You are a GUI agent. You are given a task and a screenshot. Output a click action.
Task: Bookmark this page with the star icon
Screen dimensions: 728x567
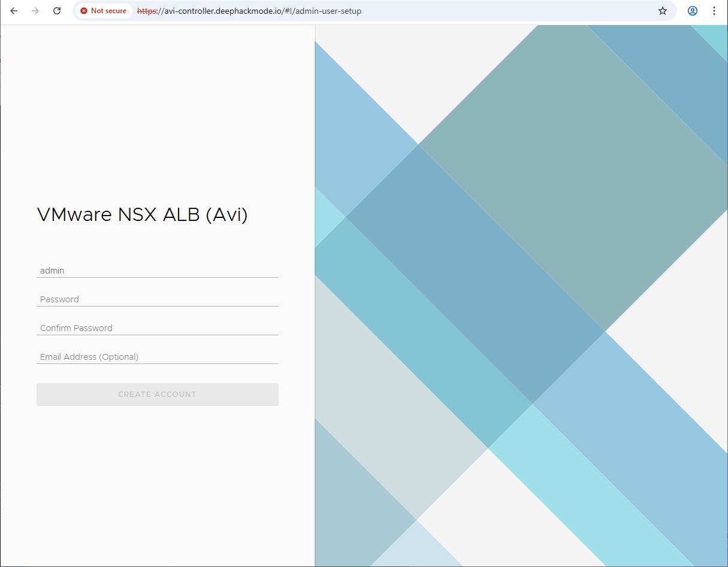click(663, 11)
